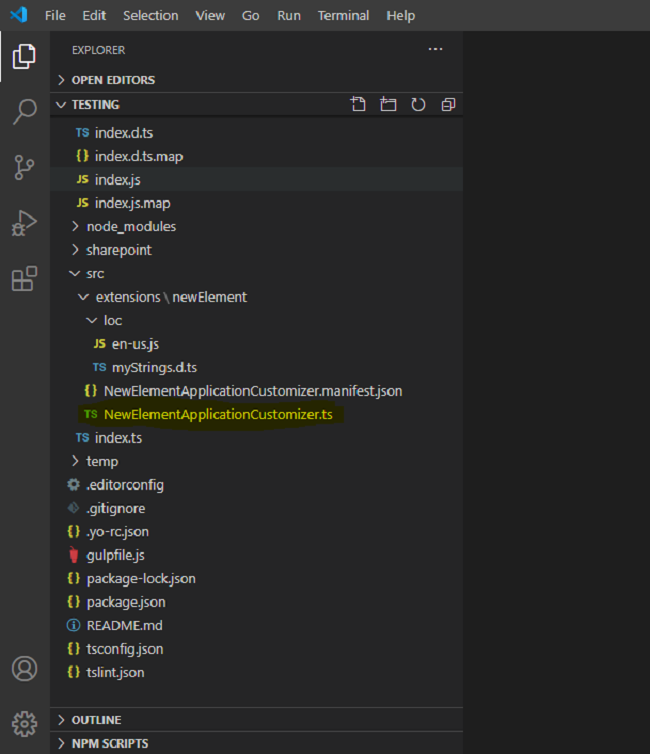Open the File menu
Viewport: 650px width, 754px height.
click(x=55, y=15)
